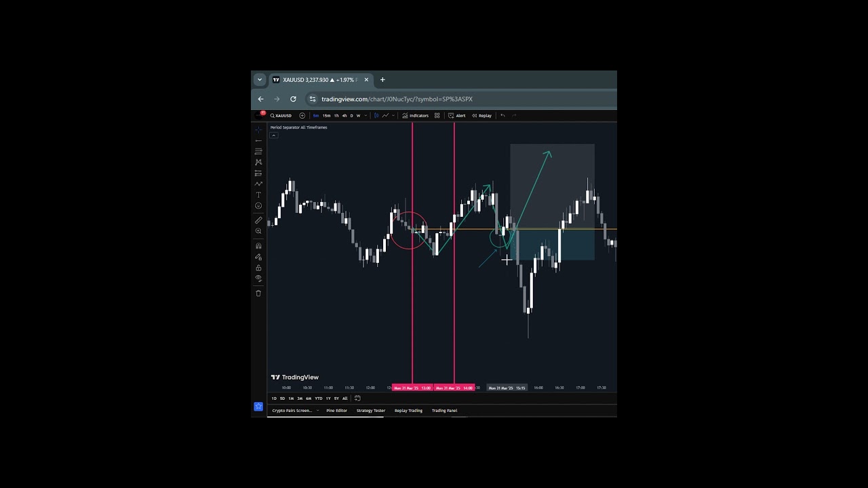Open the Fibonacci/Gann tools group
The height and width of the screenshot is (488, 868).
pos(258,151)
